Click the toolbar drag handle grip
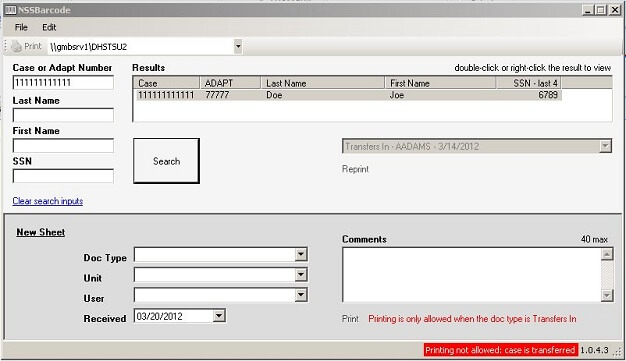 pos(6,46)
